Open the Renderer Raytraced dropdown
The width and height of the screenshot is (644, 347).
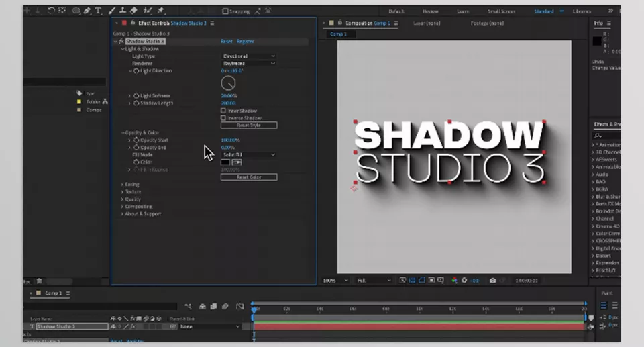click(248, 63)
